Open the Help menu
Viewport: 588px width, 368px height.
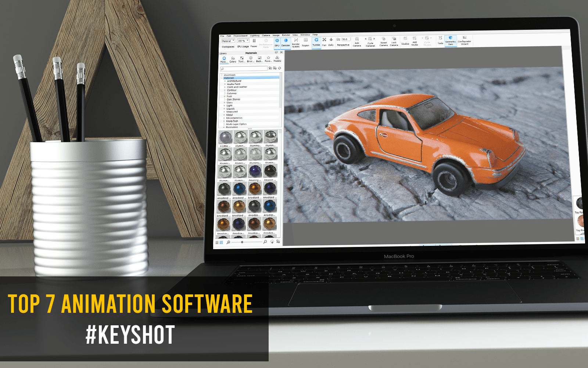coord(315,35)
